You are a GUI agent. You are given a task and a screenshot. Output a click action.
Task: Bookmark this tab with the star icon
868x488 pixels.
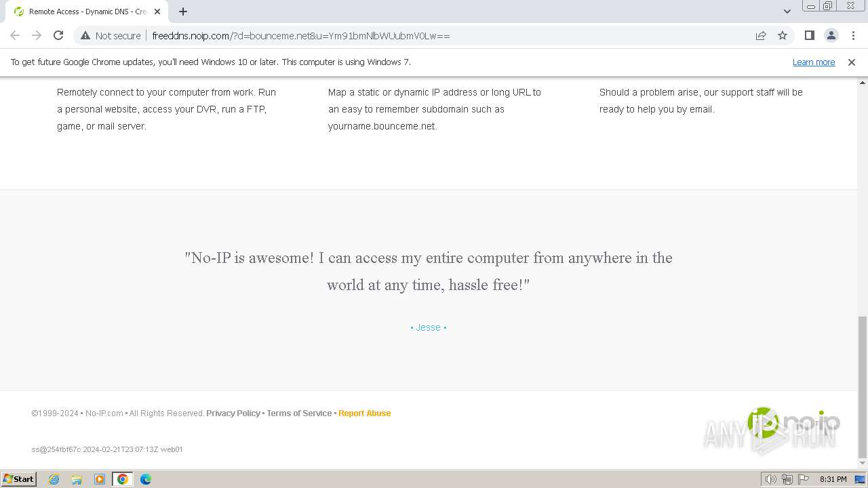click(x=783, y=35)
